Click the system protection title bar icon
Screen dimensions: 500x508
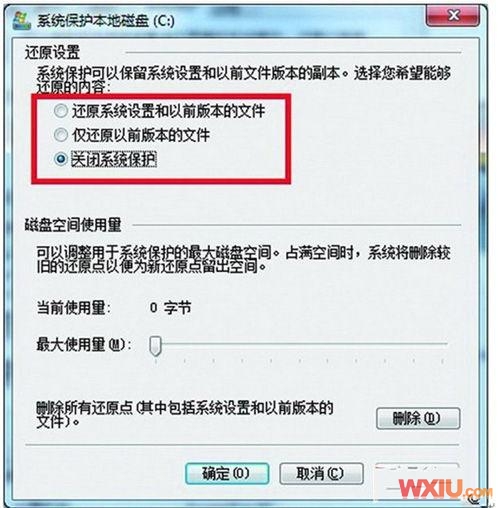[x=22, y=21]
